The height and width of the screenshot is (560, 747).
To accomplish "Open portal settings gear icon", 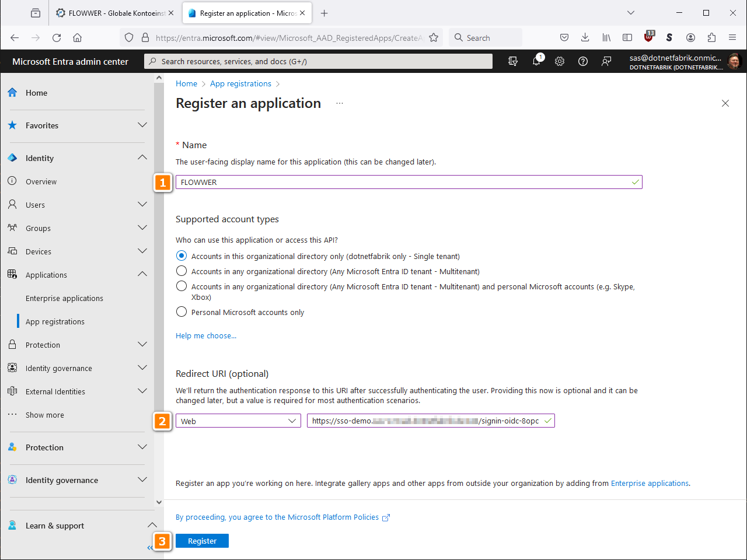I will (560, 61).
